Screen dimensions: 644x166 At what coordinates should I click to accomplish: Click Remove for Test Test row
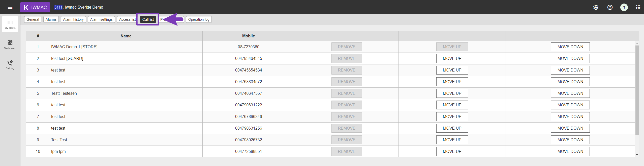pos(347,140)
